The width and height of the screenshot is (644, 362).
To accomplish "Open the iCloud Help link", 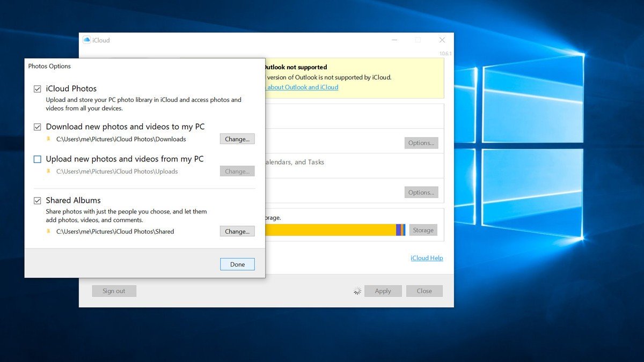I will pos(427,258).
